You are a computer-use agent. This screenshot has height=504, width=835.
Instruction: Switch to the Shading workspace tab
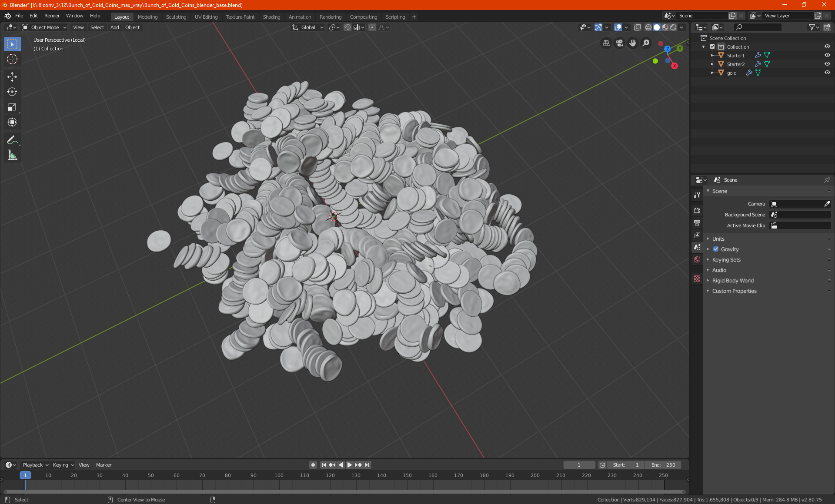(271, 17)
